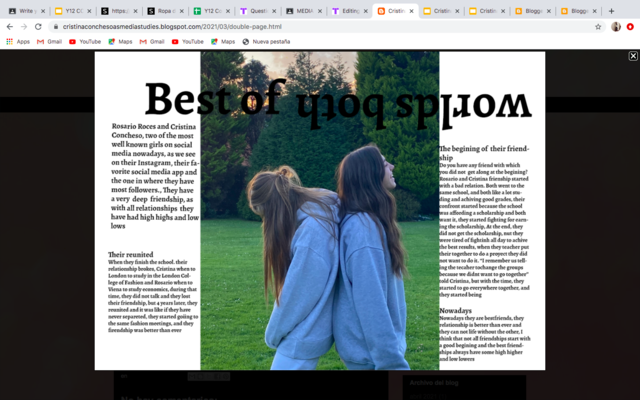Close the 'Editing' tab
Image resolution: width=640 pixels, height=400 pixels.
click(x=366, y=11)
